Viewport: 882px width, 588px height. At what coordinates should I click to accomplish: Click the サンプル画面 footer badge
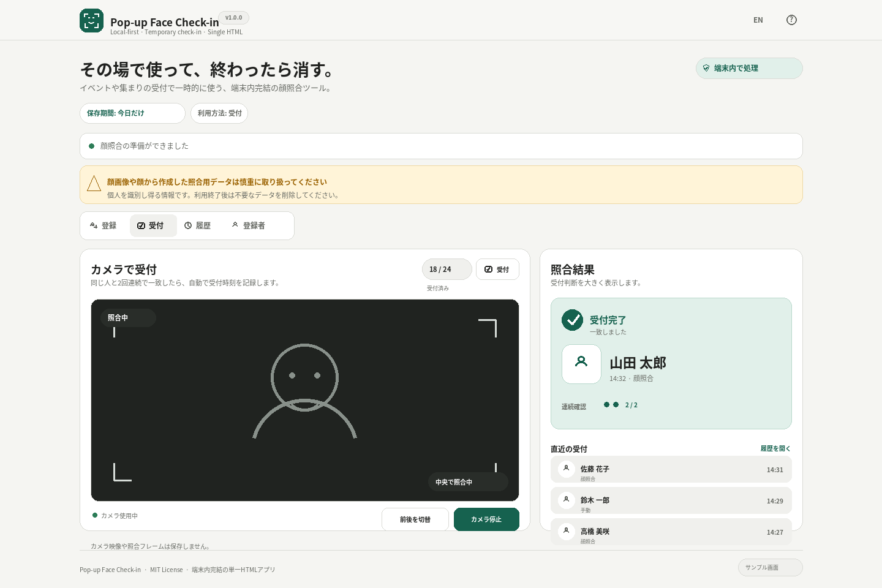point(770,568)
